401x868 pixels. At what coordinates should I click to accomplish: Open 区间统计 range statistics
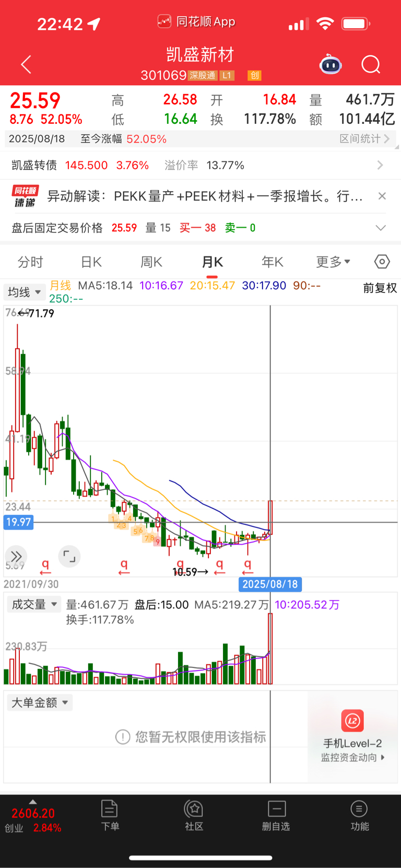(x=364, y=138)
